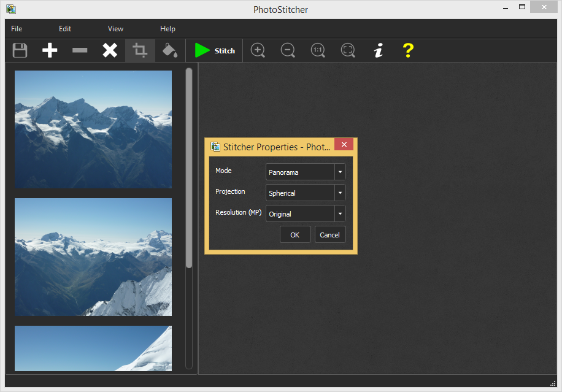Zoom in with the magnifier plus icon
The height and width of the screenshot is (392, 562).
click(258, 50)
